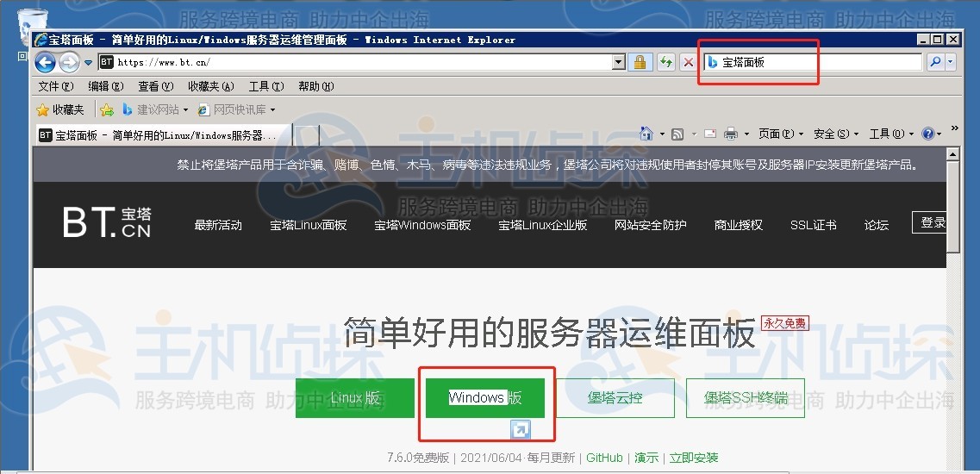This screenshot has height=474, width=980.
Task: Open the 工具(O) command menu
Action: (x=892, y=134)
